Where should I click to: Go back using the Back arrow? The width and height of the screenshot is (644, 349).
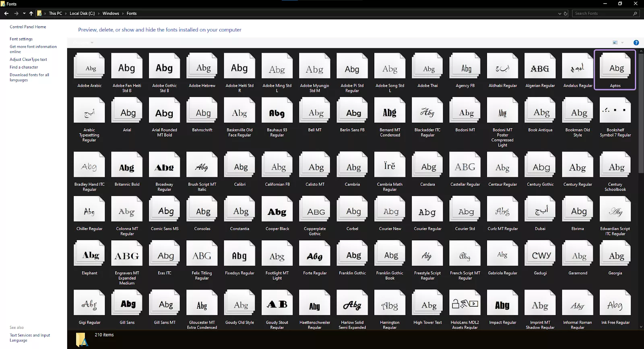[x=6, y=13]
